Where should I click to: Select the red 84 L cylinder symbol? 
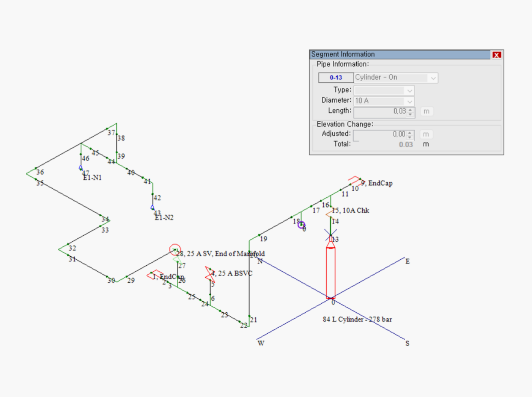coord(331,271)
